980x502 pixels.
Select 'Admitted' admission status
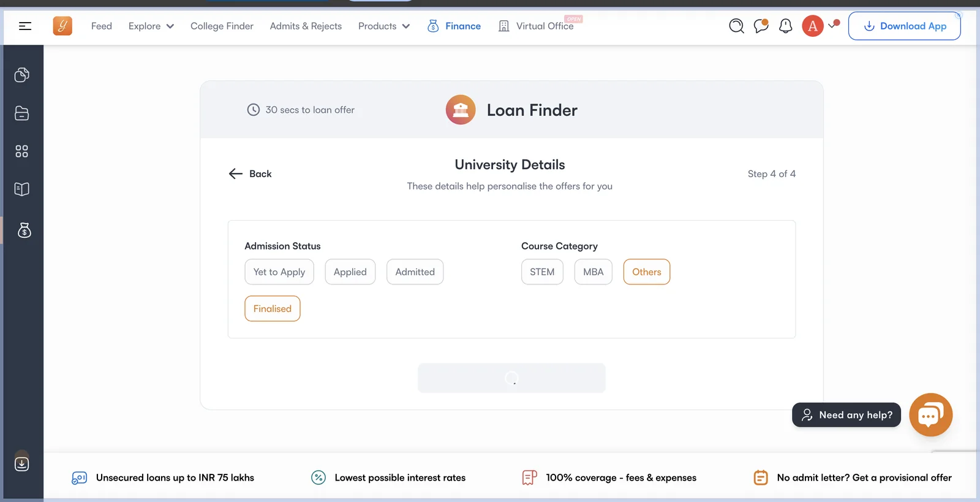[415, 272]
